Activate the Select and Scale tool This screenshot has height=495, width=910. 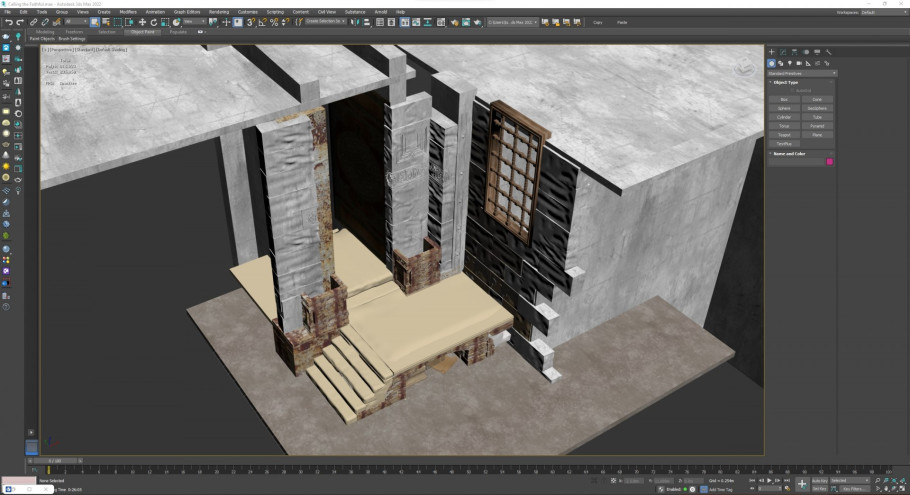165,22
